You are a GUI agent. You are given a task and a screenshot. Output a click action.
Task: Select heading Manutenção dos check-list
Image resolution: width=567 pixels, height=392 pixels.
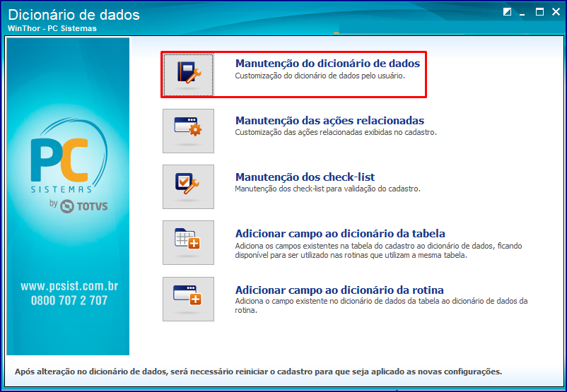[x=305, y=177]
